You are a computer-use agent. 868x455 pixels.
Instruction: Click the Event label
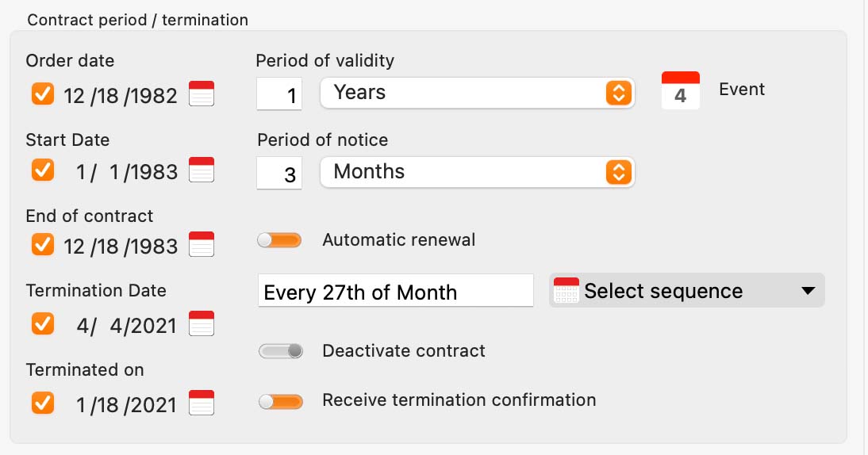[742, 89]
